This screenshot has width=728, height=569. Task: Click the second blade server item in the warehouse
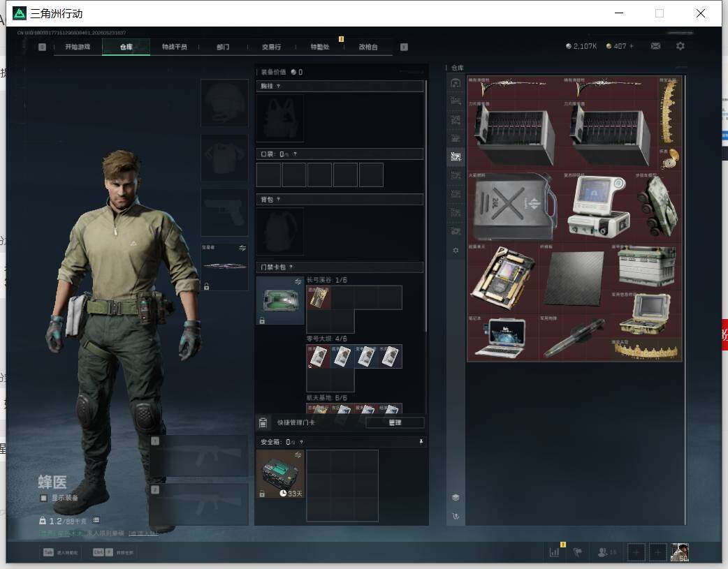click(611, 135)
